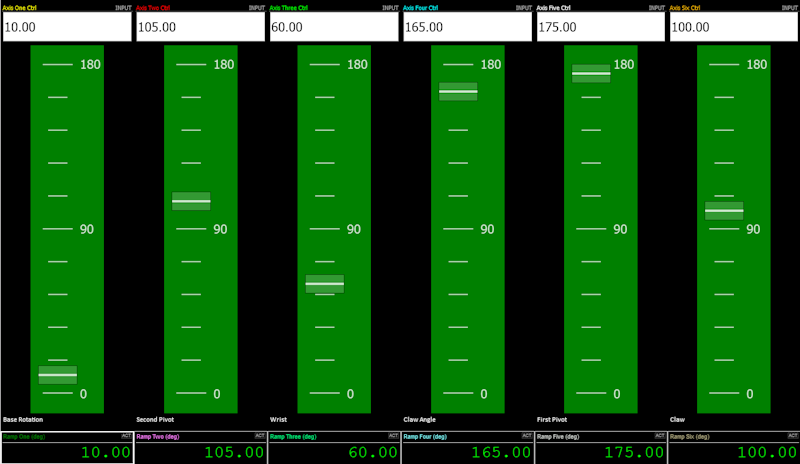
Task: Click the Axis One Ctrl label
Action: pos(19,8)
